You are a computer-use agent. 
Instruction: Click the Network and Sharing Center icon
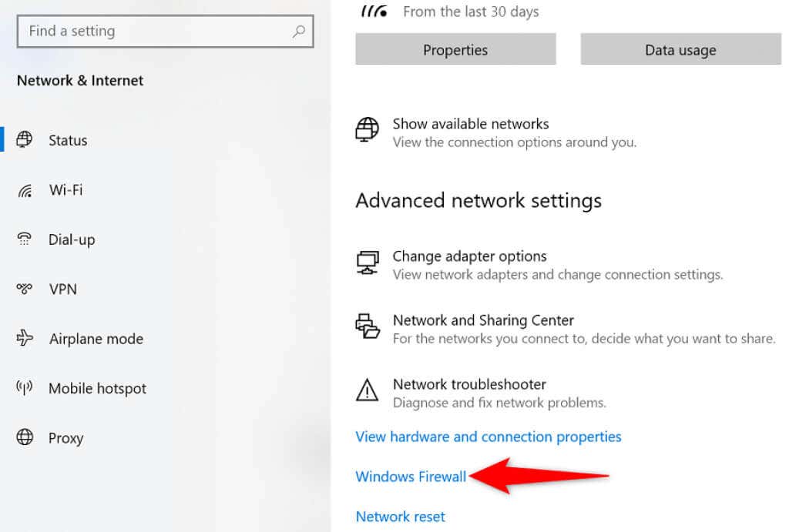(x=368, y=326)
